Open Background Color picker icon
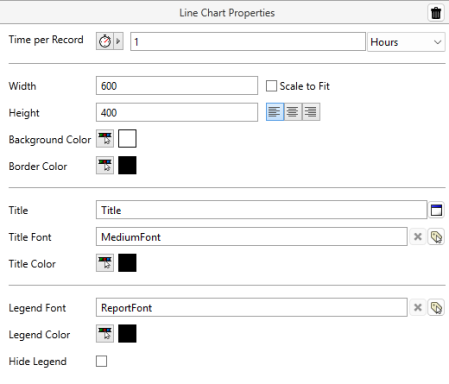This screenshot has width=449, height=384. point(105,139)
